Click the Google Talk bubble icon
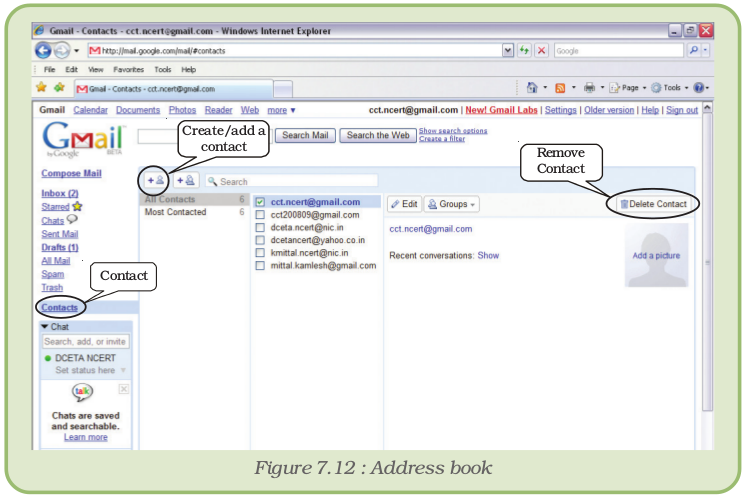The width and height of the screenshot is (745, 497). click(x=82, y=392)
